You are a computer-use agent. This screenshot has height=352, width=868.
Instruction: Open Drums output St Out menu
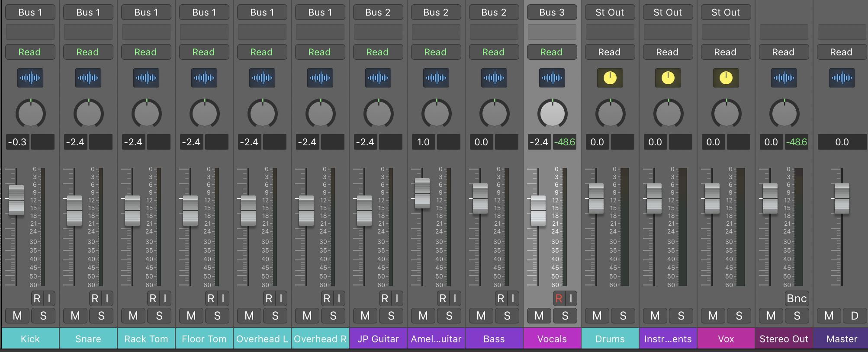coord(610,12)
